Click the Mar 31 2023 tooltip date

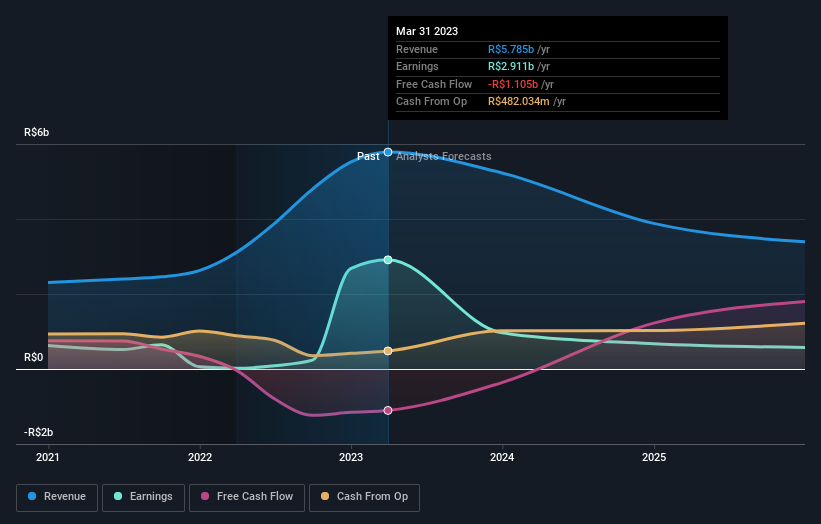[427, 31]
